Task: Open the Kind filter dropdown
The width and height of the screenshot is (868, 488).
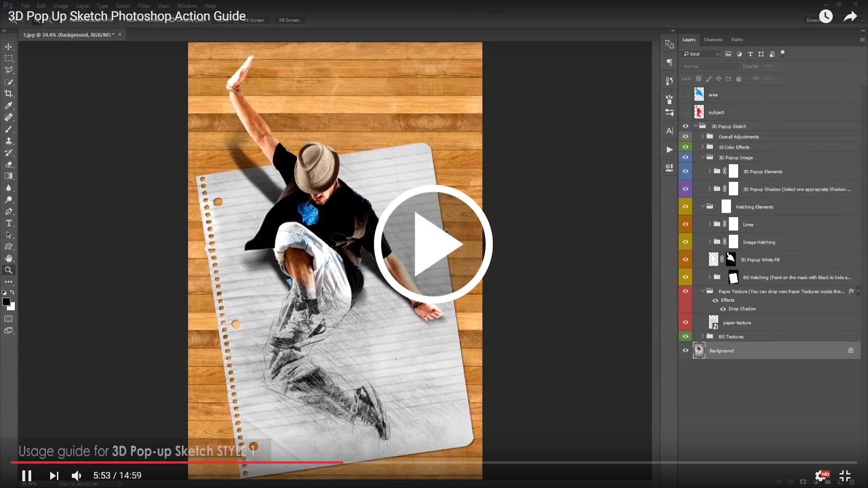Action: 701,54
